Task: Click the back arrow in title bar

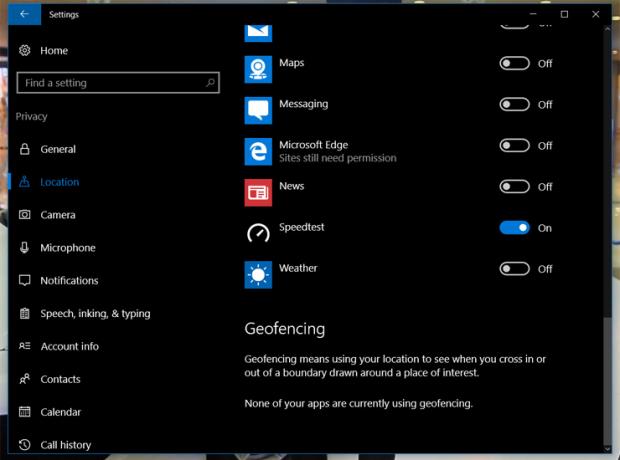Action: (24, 14)
